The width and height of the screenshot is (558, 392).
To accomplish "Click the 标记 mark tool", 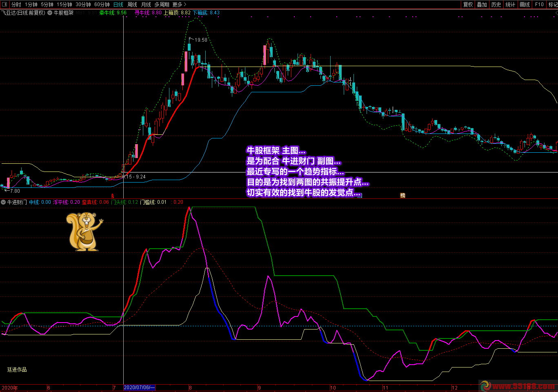I will point(553,4).
